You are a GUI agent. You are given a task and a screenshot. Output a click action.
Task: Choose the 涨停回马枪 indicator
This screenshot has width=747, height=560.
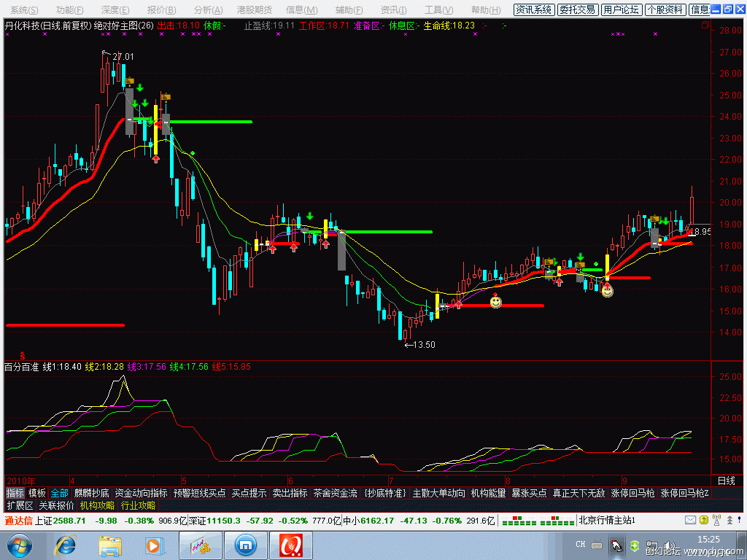click(632, 493)
